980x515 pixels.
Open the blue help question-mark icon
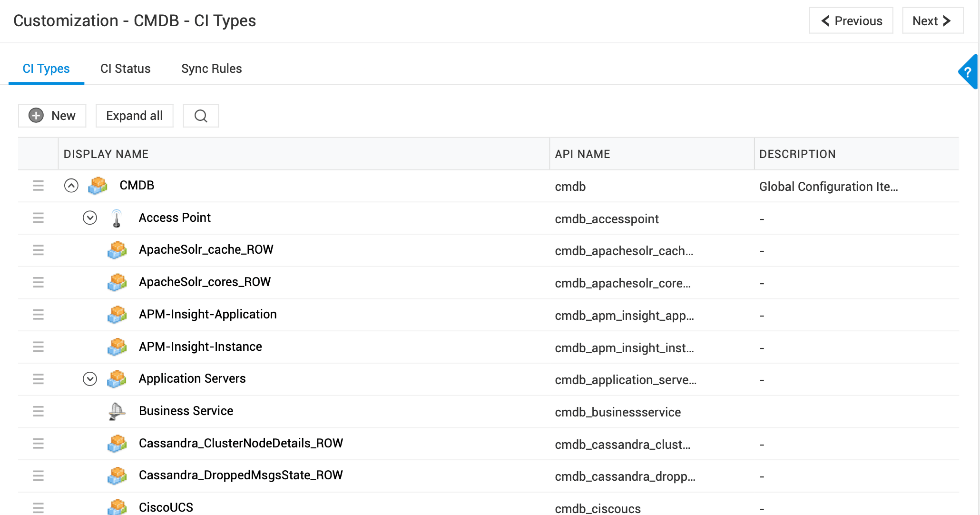[968, 72]
